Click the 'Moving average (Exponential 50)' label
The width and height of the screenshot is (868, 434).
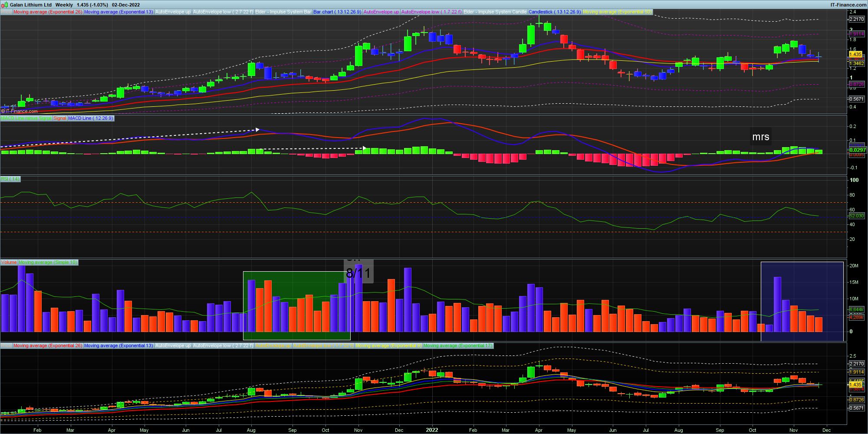pyautogui.click(x=617, y=12)
